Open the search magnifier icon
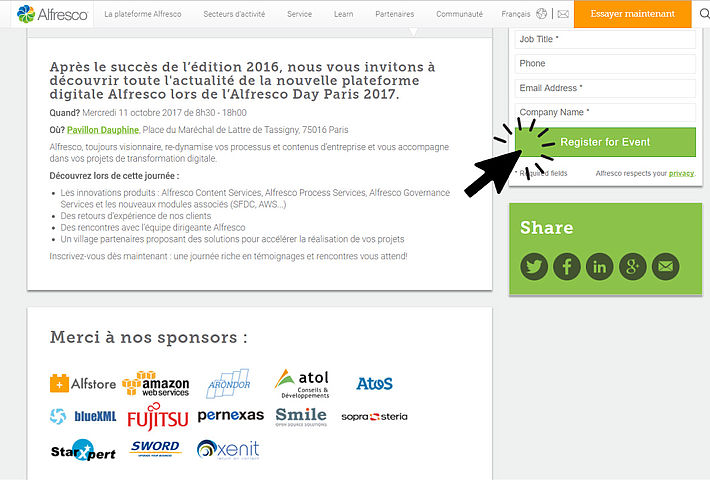Image resolution: width=710 pixels, height=480 pixels. 704,14
